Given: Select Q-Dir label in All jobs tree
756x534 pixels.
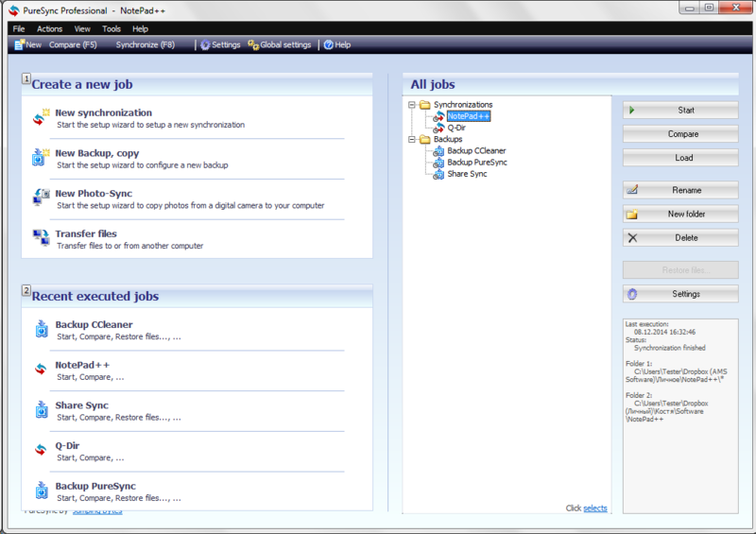Looking at the screenshot, I should (x=456, y=128).
